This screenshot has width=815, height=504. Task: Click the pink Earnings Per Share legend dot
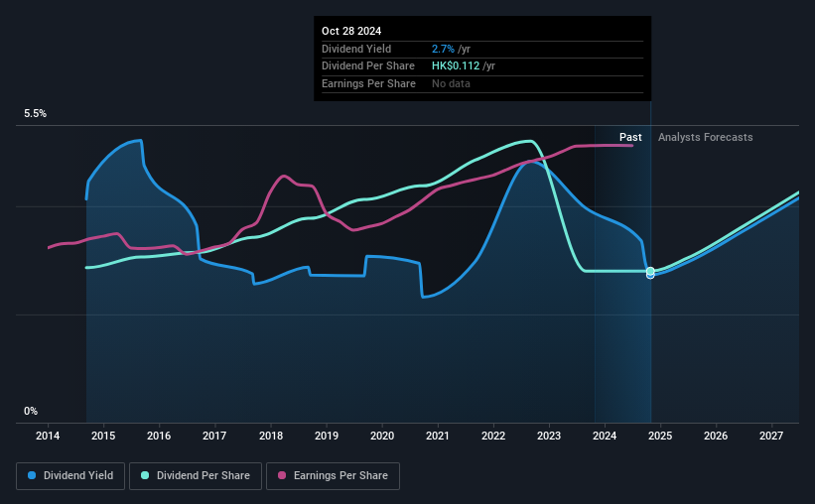click(282, 475)
